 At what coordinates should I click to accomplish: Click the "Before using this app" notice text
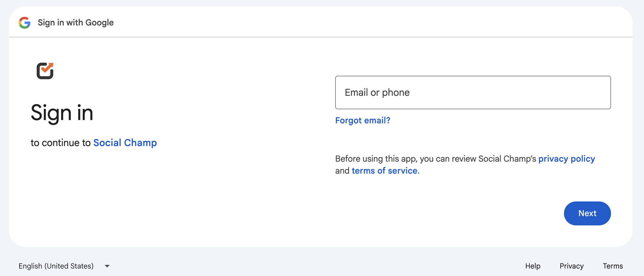435,159
